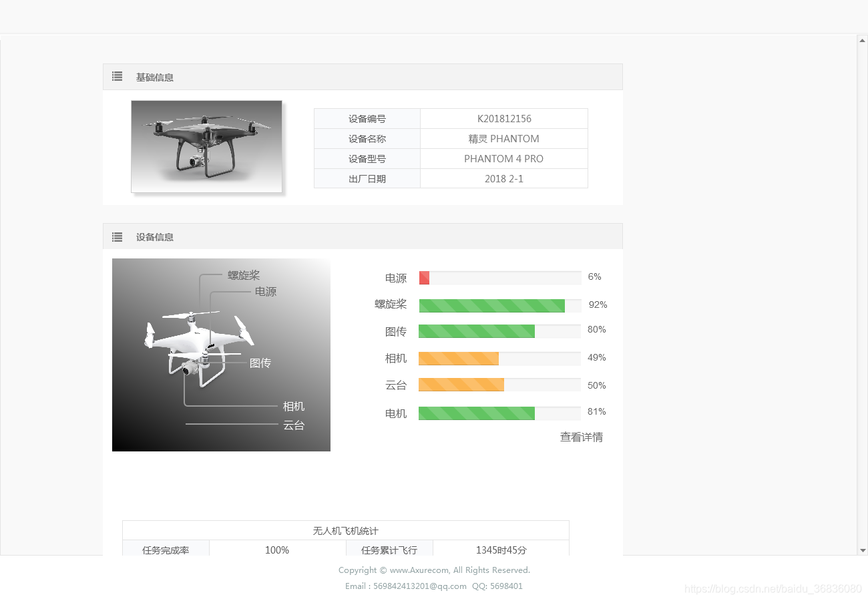Image resolution: width=868 pixels, height=601 pixels.
Task: Click the 螺旋桨 label on drone diagram
Action: (244, 275)
